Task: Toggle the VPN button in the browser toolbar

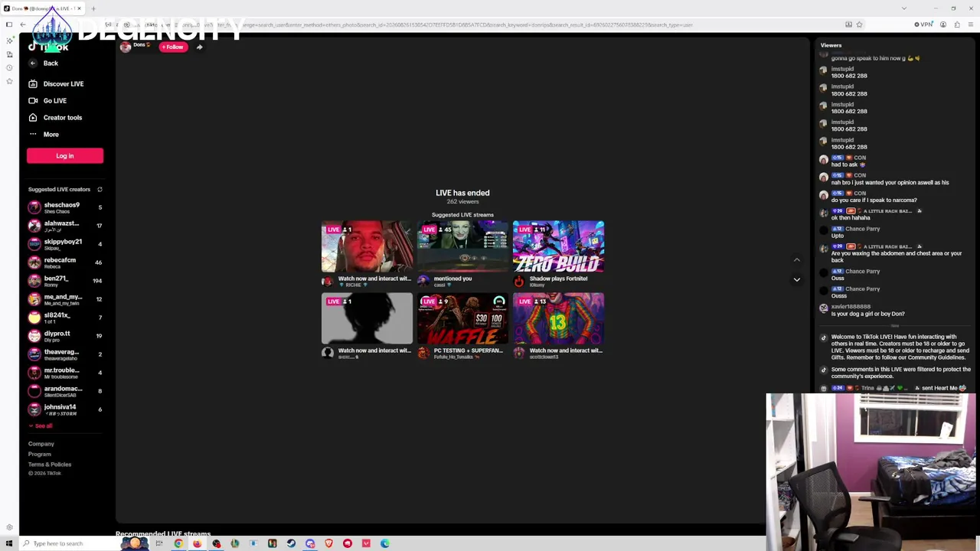Action: [x=924, y=25]
